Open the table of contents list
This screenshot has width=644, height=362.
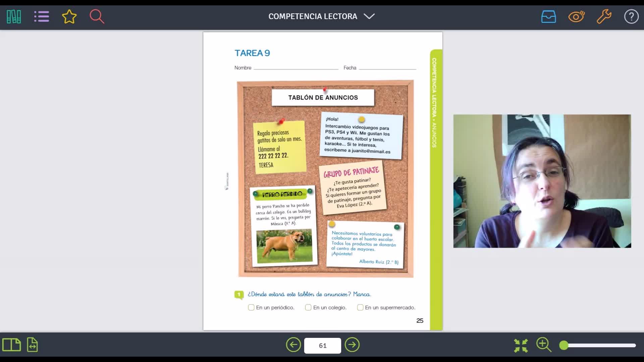[x=42, y=16]
